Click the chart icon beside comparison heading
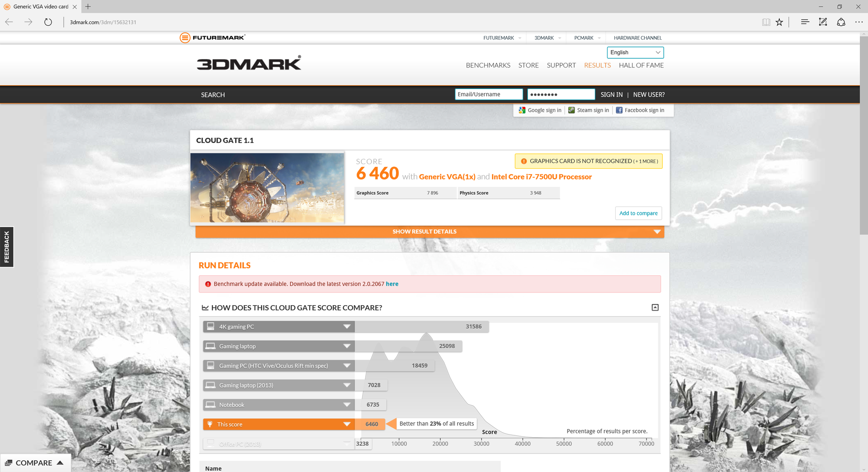Image resolution: width=868 pixels, height=472 pixels. tap(205, 308)
